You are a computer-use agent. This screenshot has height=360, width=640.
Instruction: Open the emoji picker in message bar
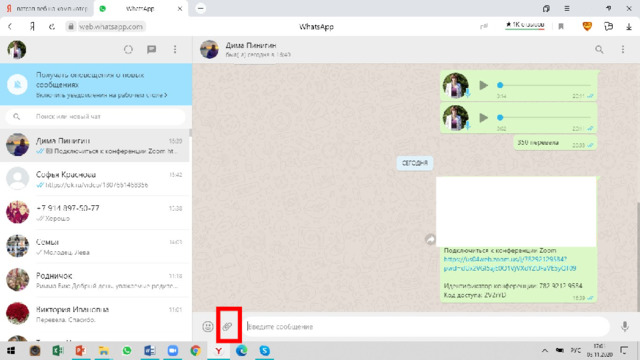coord(208,327)
